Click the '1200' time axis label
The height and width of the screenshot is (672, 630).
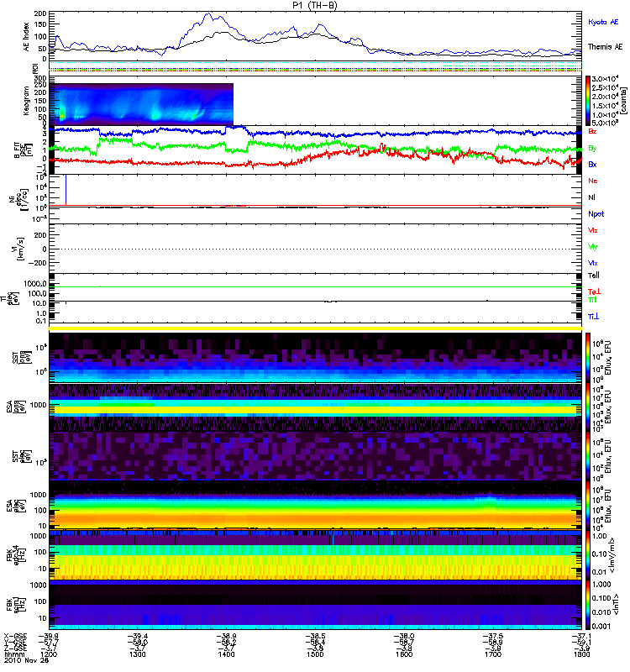49,654
